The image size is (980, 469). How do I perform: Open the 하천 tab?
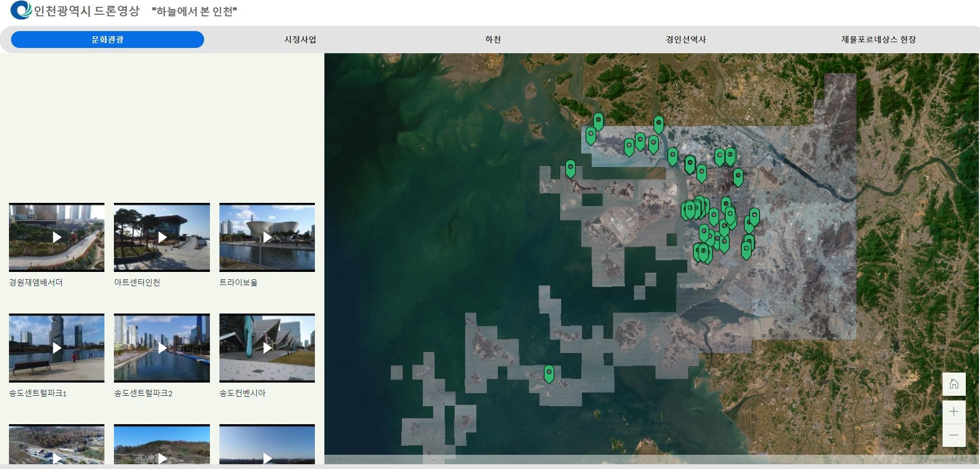[493, 40]
